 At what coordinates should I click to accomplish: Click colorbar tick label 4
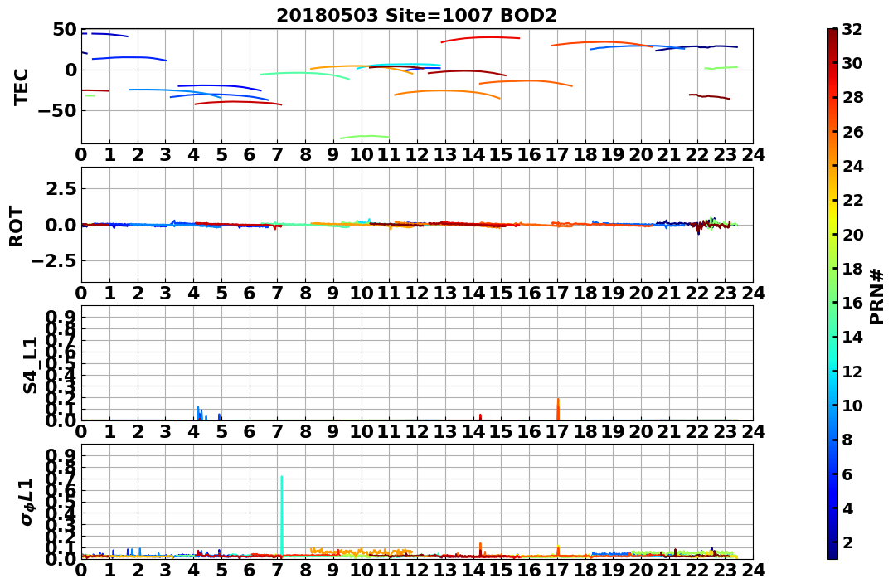pos(847,508)
